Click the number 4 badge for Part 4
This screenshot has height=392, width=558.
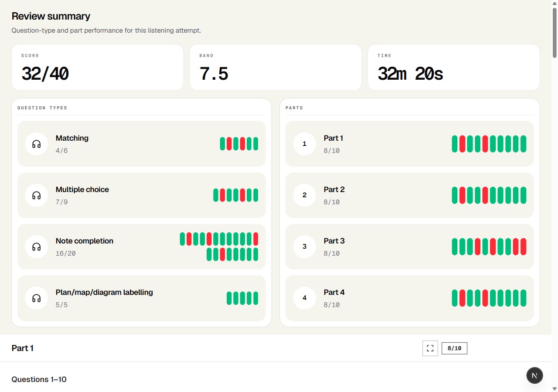304,298
